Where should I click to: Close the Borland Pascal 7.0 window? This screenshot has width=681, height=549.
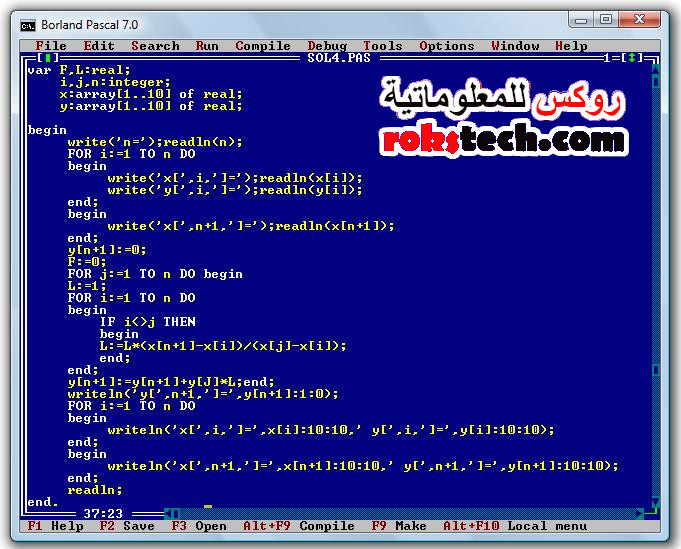[x=639, y=20]
